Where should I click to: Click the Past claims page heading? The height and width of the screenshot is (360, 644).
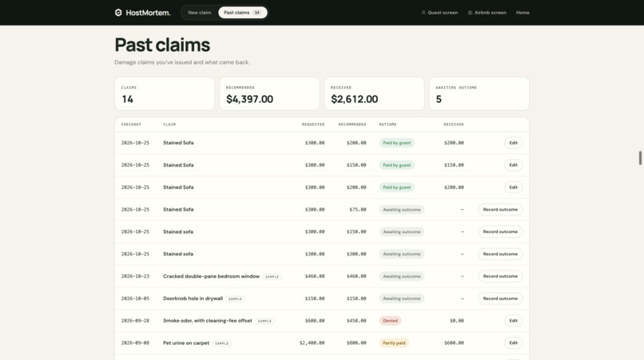point(162,45)
